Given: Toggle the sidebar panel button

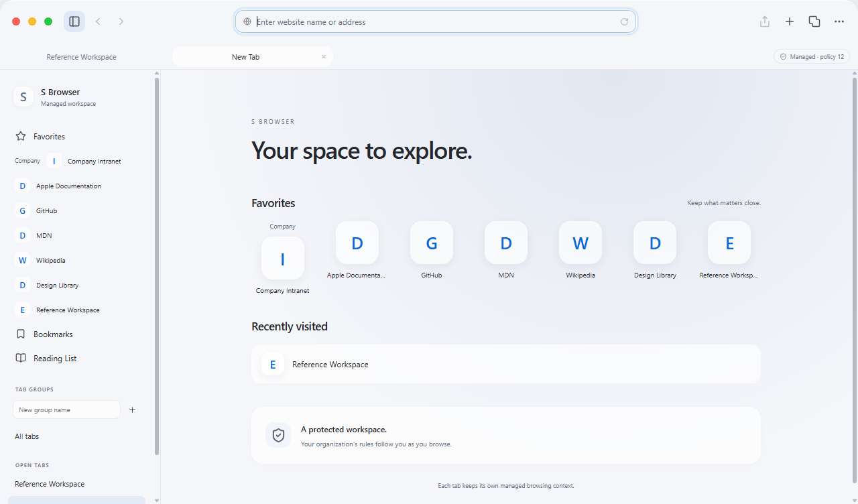Looking at the screenshot, I should point(74,21).
